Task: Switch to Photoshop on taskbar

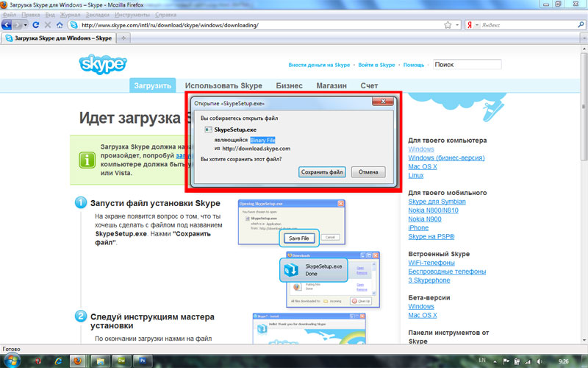Action: [x=143, y=361]
